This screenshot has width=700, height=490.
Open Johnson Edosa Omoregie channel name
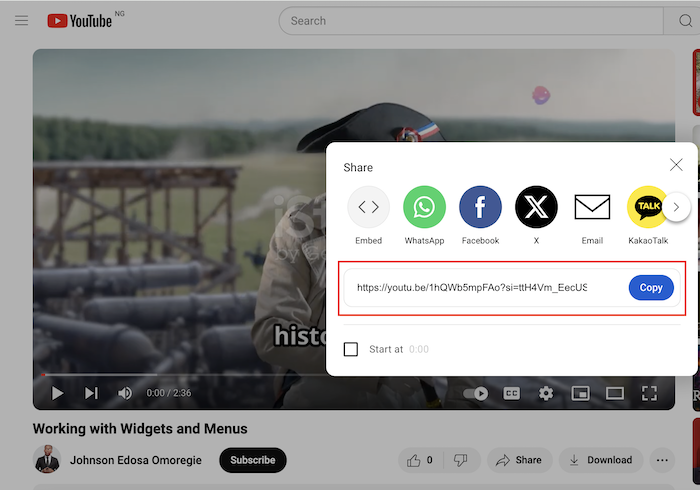[136, 460]
